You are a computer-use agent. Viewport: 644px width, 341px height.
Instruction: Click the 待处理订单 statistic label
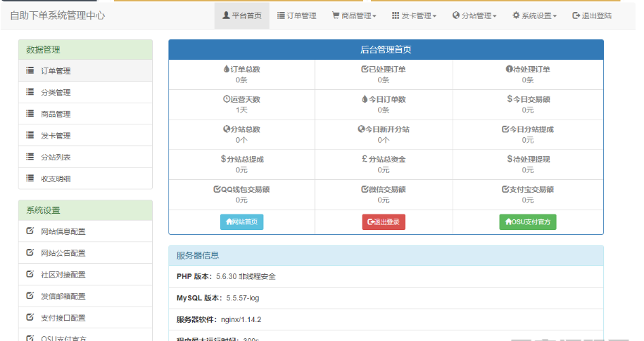[528, 70]
